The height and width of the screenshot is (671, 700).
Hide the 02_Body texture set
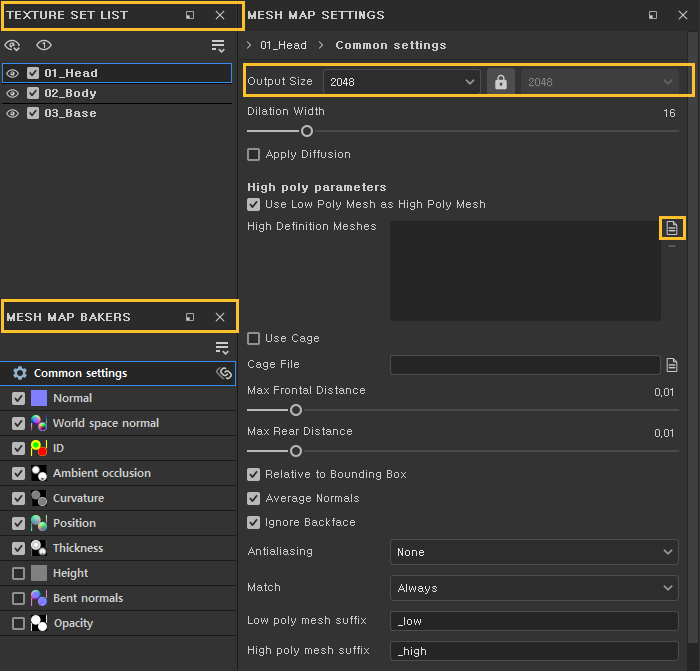13,93
